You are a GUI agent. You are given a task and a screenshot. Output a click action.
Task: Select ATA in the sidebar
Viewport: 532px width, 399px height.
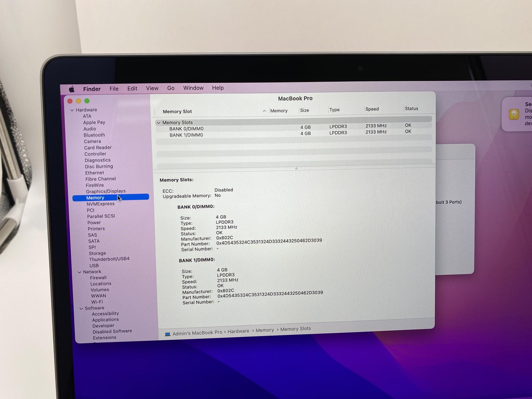coord(87,116)
